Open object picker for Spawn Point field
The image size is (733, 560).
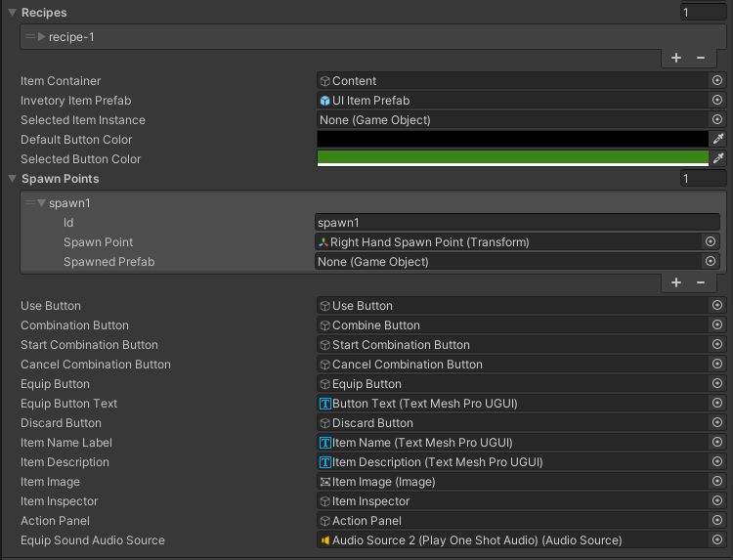tap(711, 241)
